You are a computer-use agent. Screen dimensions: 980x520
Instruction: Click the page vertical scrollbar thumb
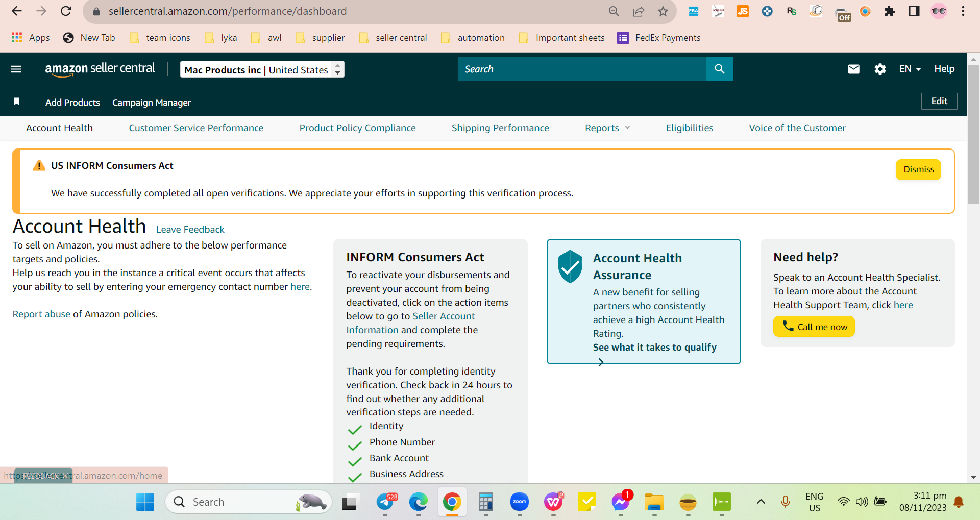point(973,134)
